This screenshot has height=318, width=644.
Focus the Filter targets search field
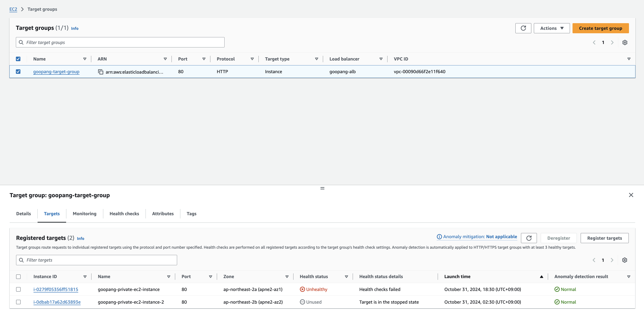(97, 260)
